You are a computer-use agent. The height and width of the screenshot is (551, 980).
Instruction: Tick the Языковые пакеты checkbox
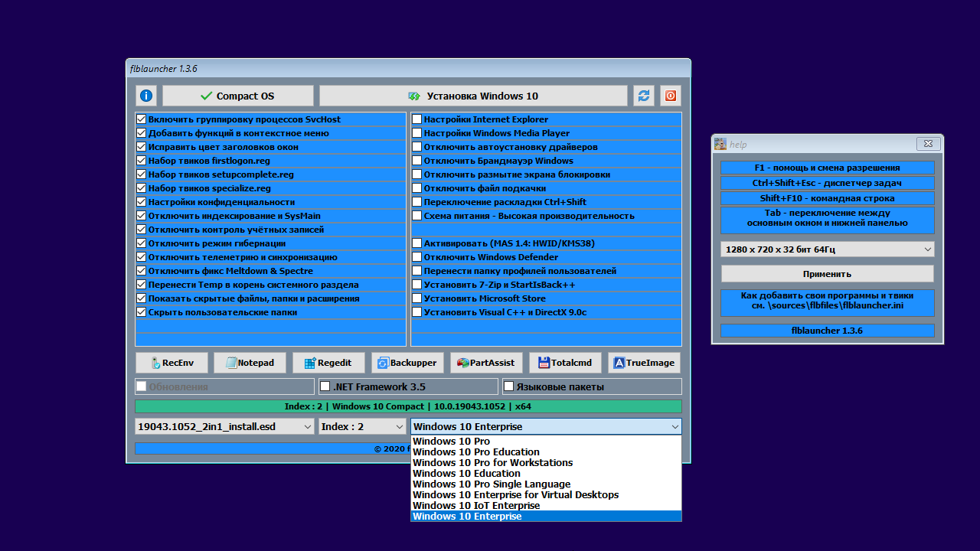pos(508,386)
